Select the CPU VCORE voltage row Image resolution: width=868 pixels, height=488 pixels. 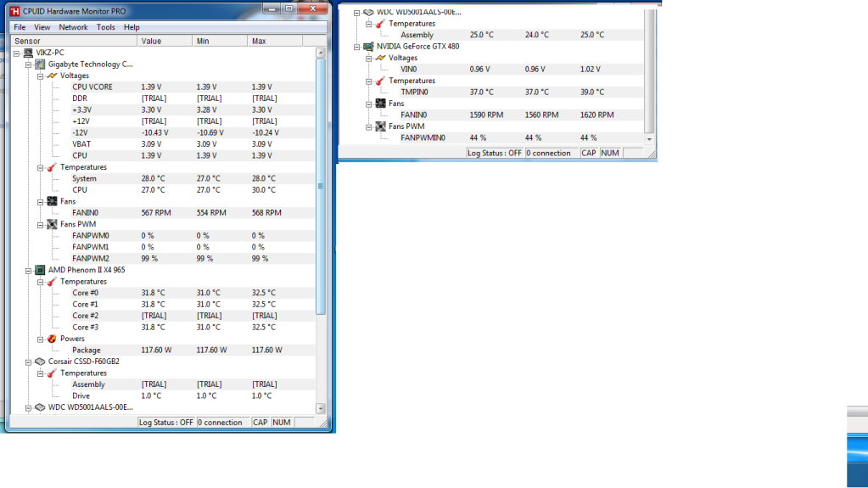pyautogui.click(x=92, y=87)
